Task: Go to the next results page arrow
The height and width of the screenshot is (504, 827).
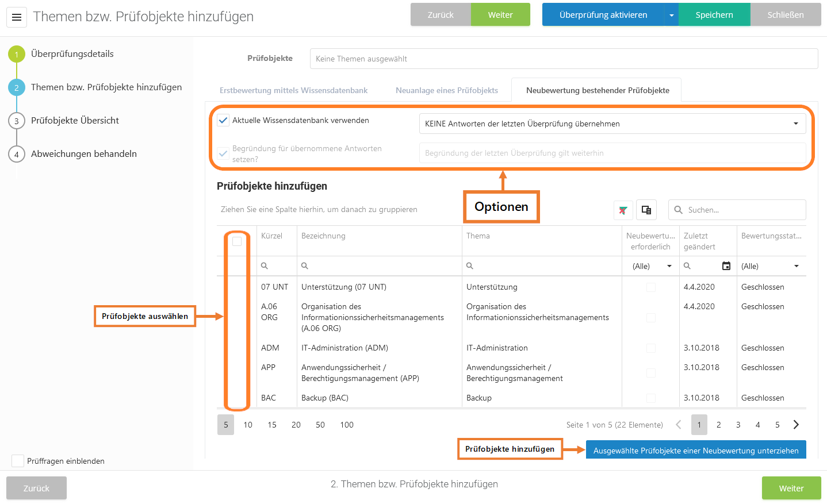Action: (x=796, y=425)
